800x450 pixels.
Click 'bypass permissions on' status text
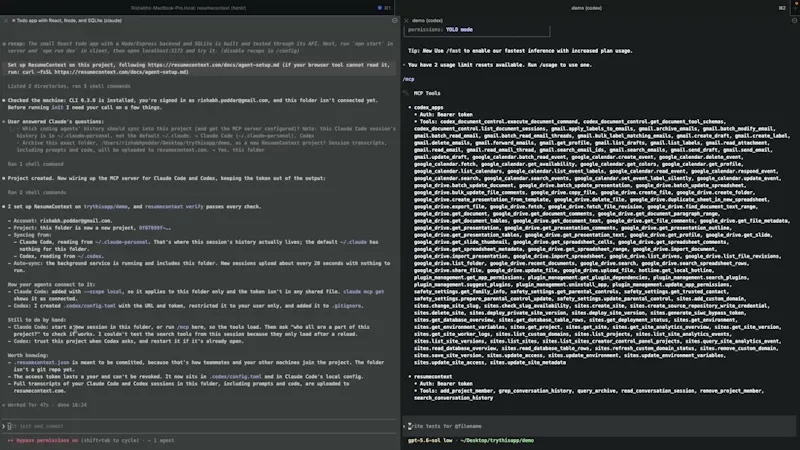[x=47, y=440]
